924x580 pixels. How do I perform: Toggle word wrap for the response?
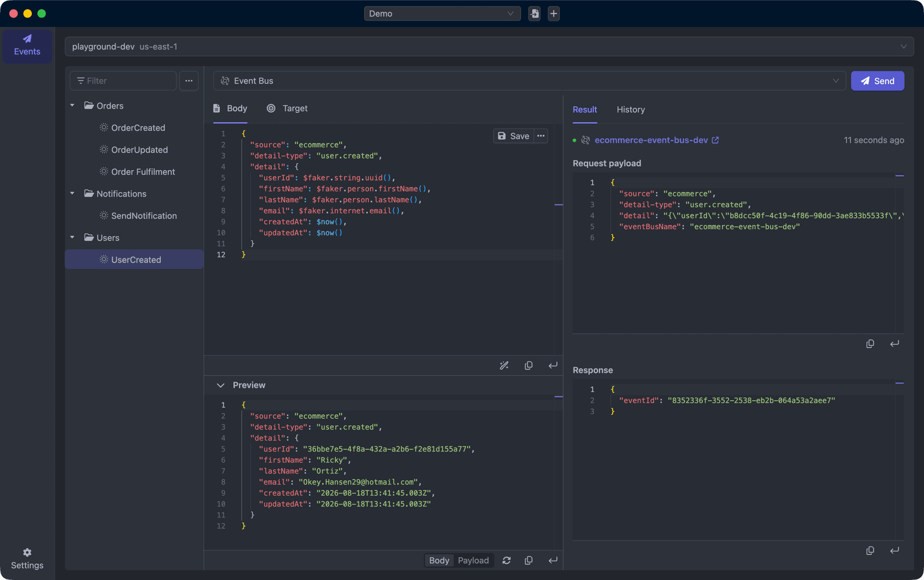tap(894, 550)
